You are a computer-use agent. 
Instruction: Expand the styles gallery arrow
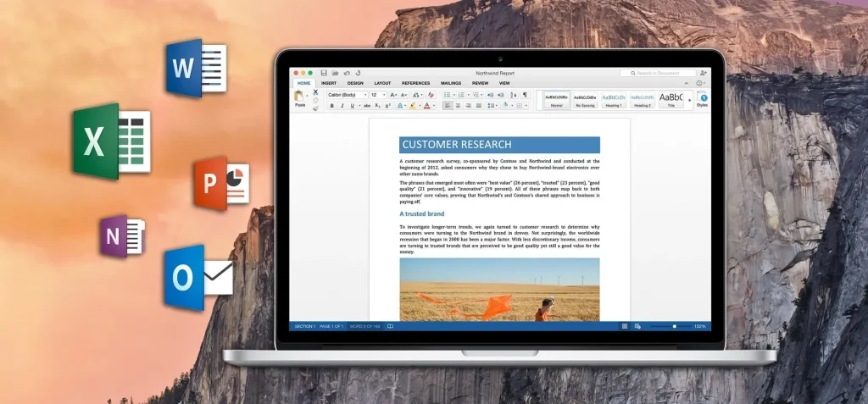click(x=689, y=100)
